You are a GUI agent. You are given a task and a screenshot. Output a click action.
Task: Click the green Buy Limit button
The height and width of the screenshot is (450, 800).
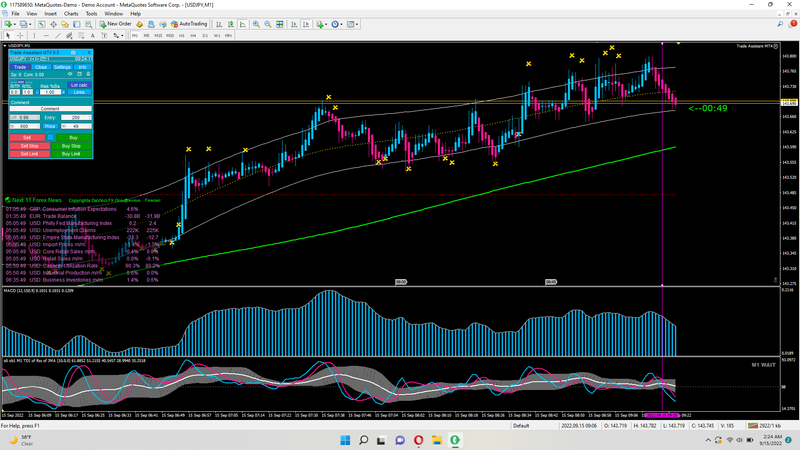click(x=71, y=154)
